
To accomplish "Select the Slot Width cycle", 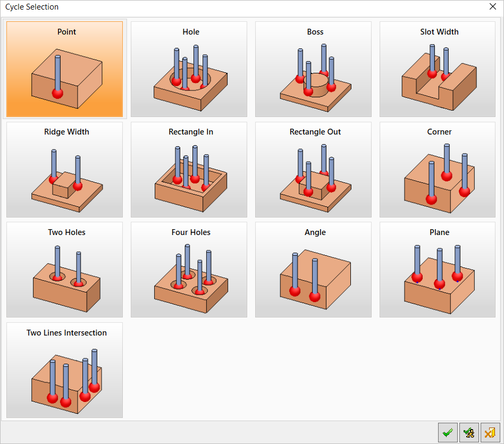I will coord(438,69).
